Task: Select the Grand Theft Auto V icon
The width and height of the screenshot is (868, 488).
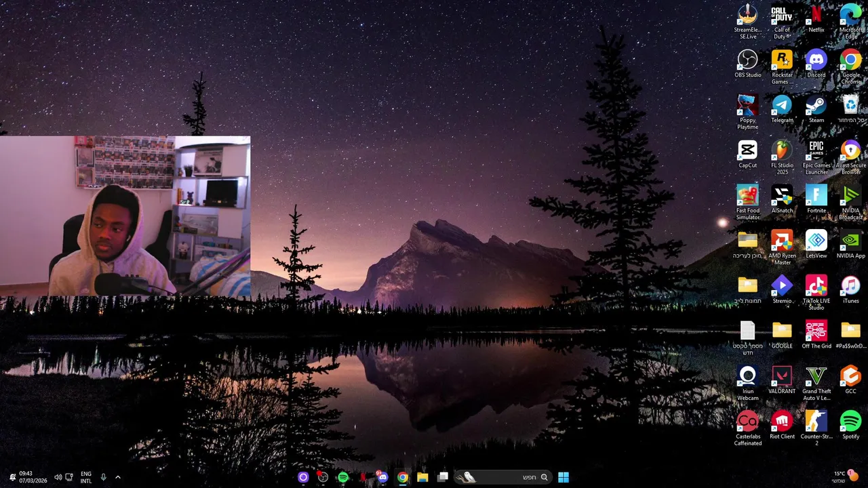Action: [816, 383]
